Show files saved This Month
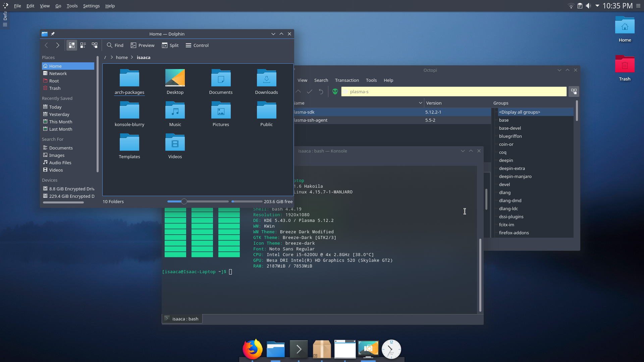Image resolution: width=644 pixels, height=362 pixels. [x=68, y=122]
